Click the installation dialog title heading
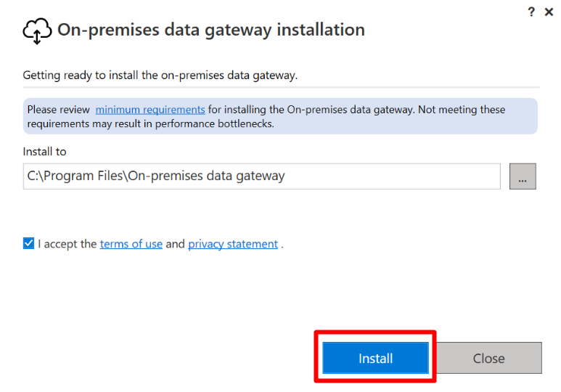 point(211,30)
